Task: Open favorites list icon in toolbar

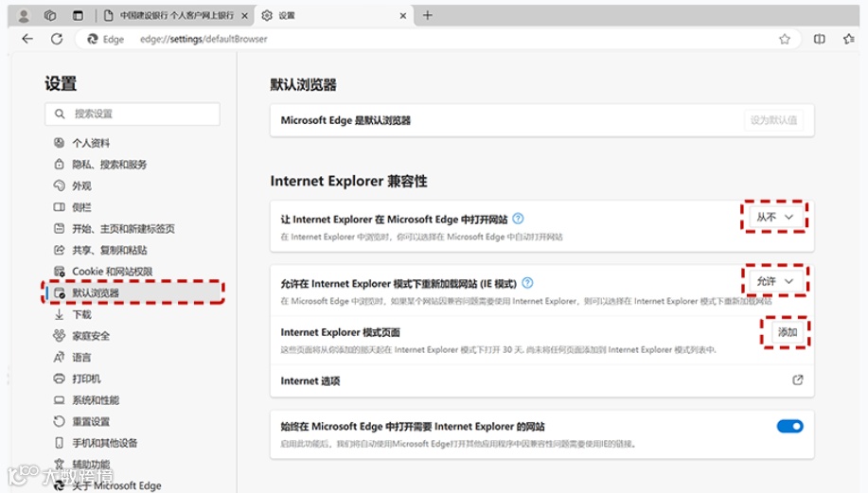Action: (x=849, y=39)
